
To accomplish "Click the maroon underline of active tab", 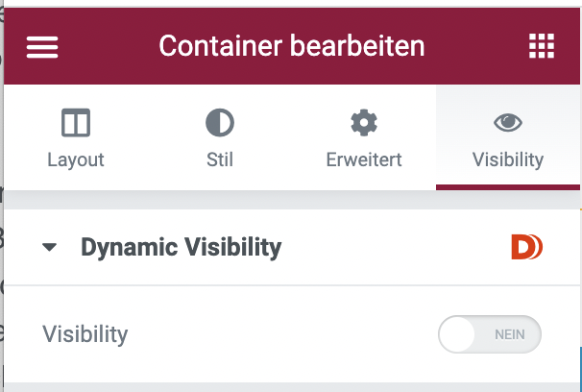I will 508,187.
